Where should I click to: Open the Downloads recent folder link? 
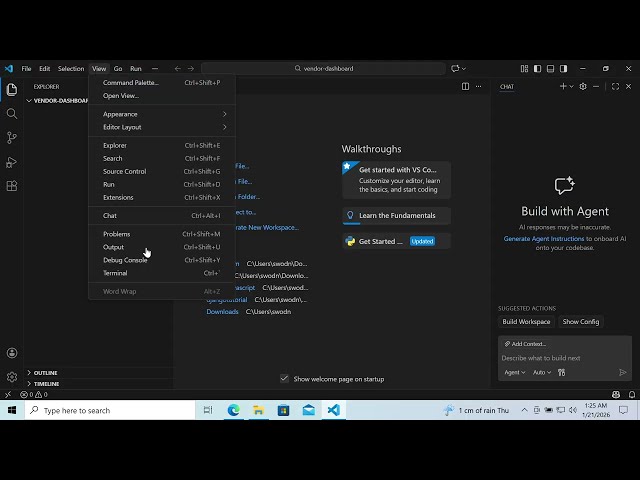pyautogui.click(x=222, y=312)
